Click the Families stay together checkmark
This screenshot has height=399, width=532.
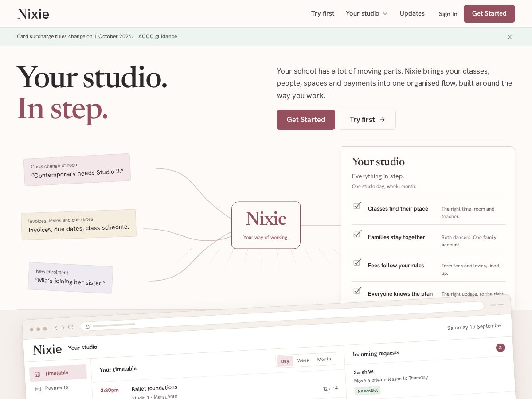[x=357, y=234]
